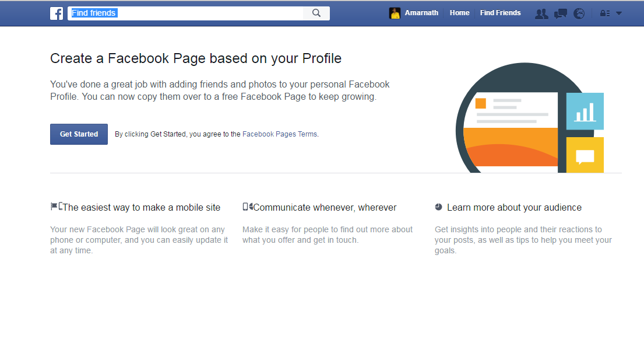Open the notifications globe icon

click(x=579, y=13)
